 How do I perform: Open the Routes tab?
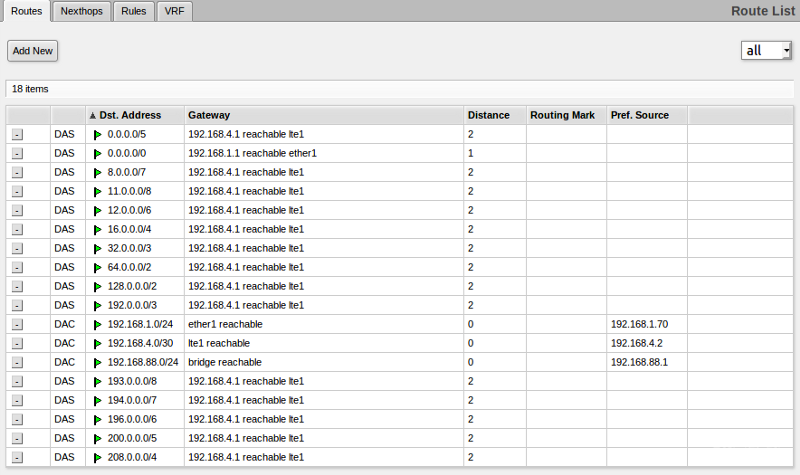[x=27, y=11]
